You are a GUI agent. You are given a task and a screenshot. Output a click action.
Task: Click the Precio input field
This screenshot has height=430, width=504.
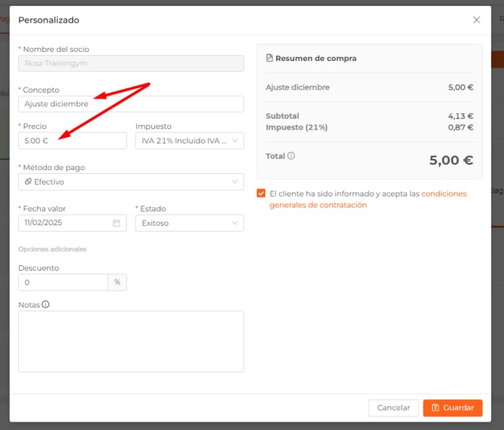pyautogui.click(x=72, y=141)
